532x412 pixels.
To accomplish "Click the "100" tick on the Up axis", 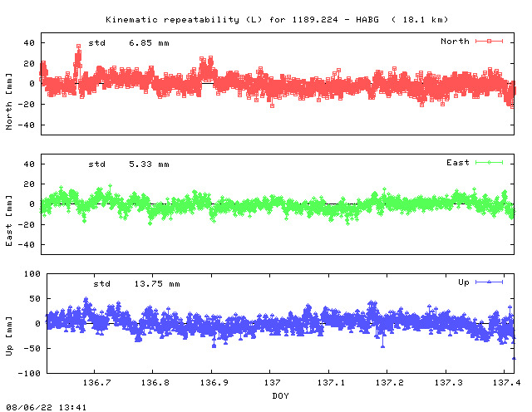I will (32, 273).
